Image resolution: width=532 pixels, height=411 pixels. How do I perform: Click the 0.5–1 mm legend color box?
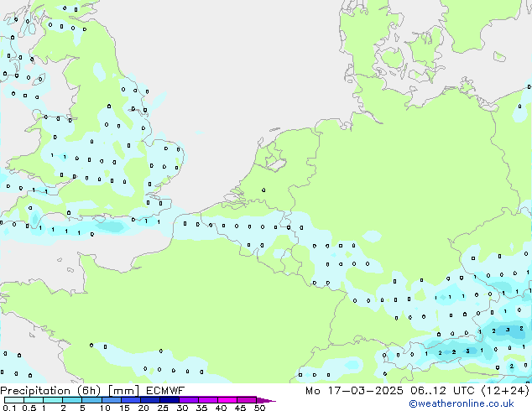coord(34,400)
